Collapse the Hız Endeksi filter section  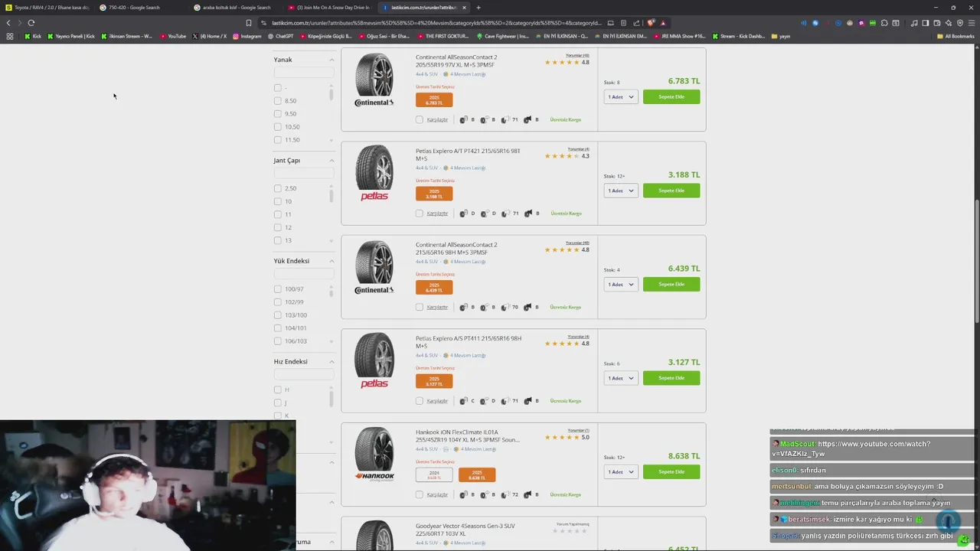pyautogui.click(x=332, y=362)
